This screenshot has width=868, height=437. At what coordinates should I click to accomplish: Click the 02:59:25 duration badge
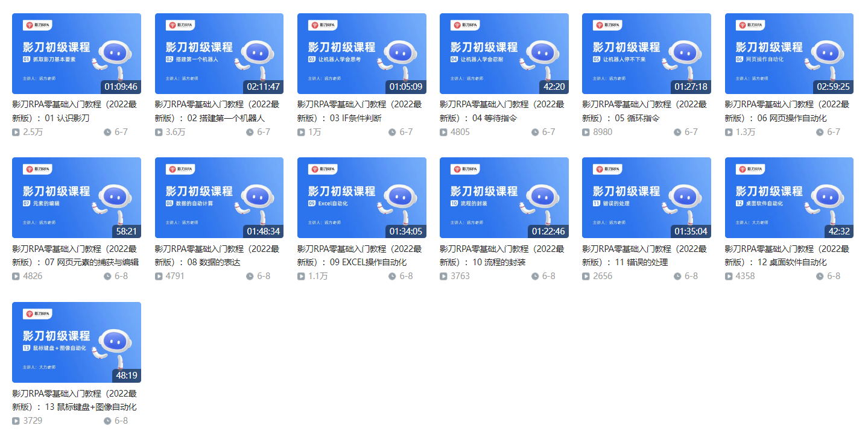[833, 87]
